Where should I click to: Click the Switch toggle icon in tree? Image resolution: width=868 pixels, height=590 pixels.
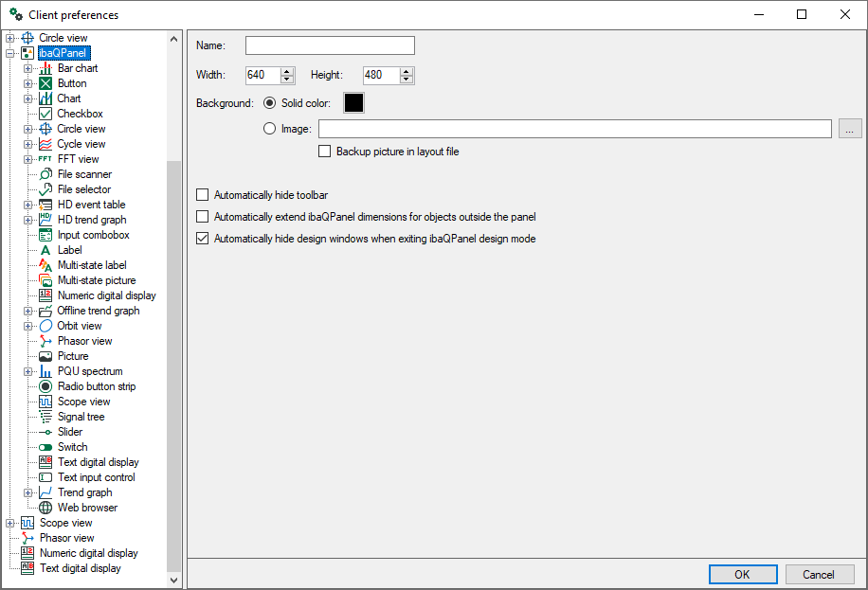45,447
